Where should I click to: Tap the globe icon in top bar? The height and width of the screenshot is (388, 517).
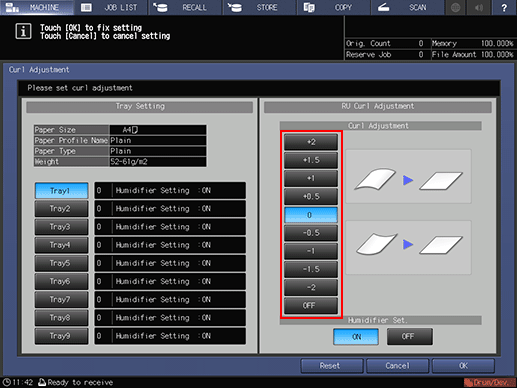point(455,7)
